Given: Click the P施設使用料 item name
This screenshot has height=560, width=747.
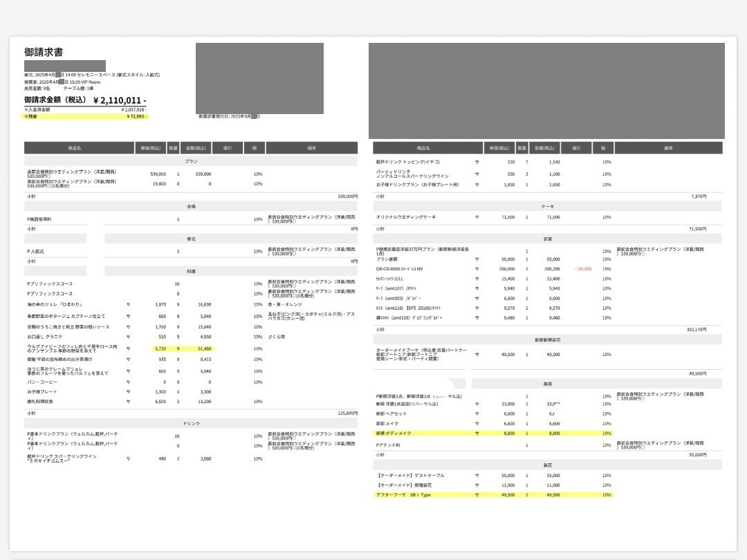Looking at the screenshot, I should pyautogui.click(x=39, y=220).
